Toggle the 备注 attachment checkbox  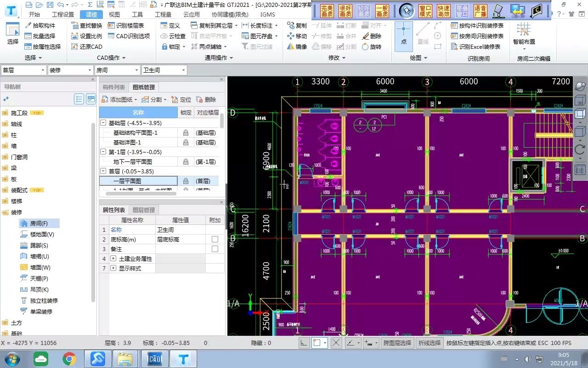pyautogui.click(x=215, y=249)
